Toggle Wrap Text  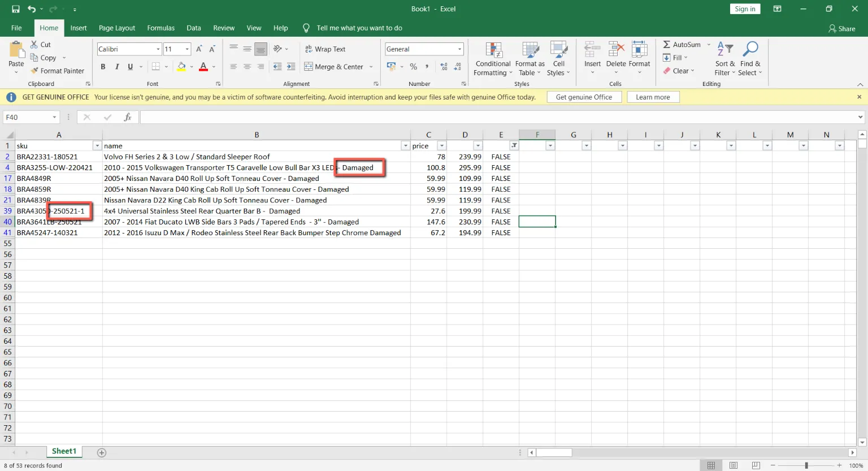(x=325, y=49)
